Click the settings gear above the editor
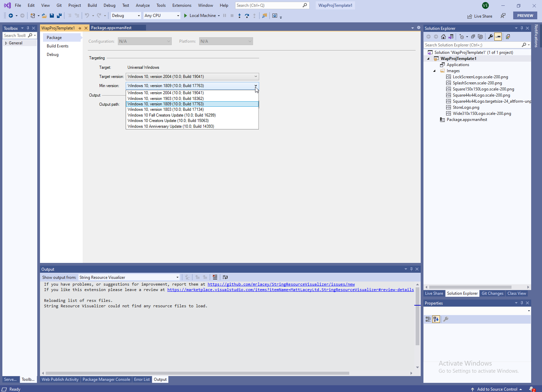The height and width of the screenshot is (392, 542). pos(419,28)
